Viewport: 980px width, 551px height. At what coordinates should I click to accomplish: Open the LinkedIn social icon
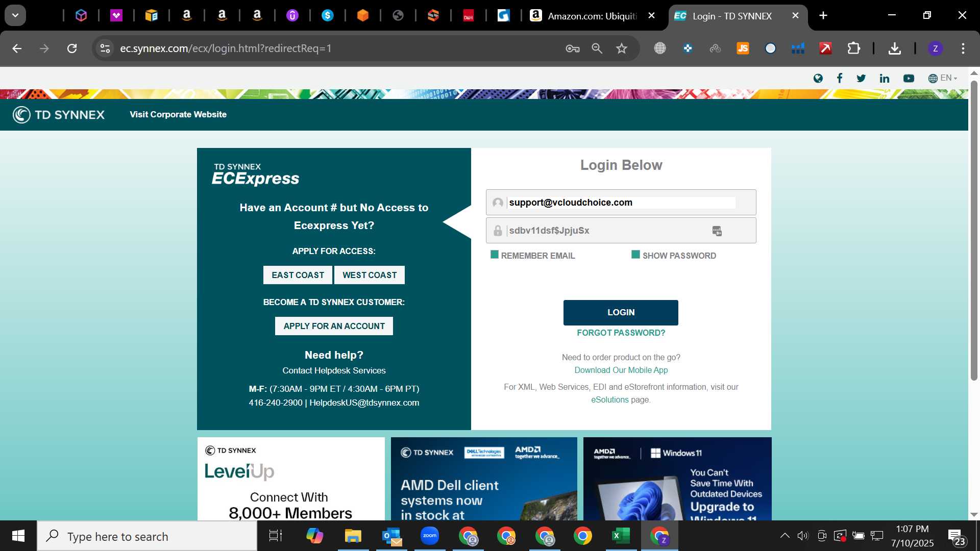coord(885,78)
